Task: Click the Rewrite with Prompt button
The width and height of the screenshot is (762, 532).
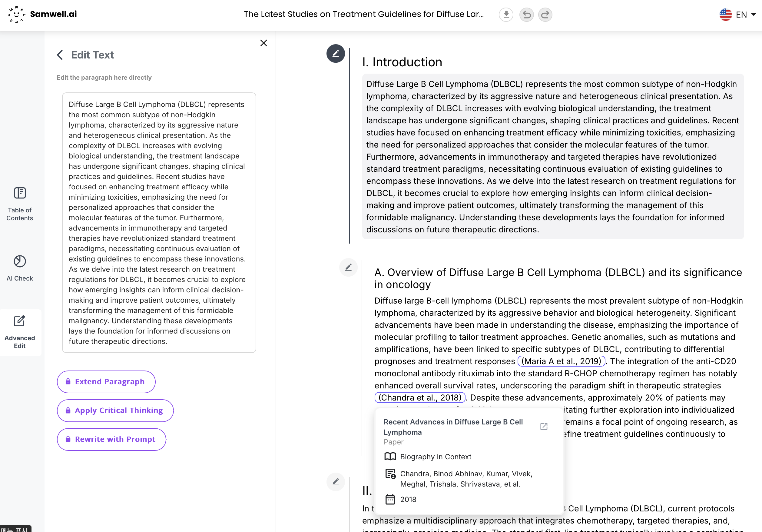Action: click(x=111, y=439)
